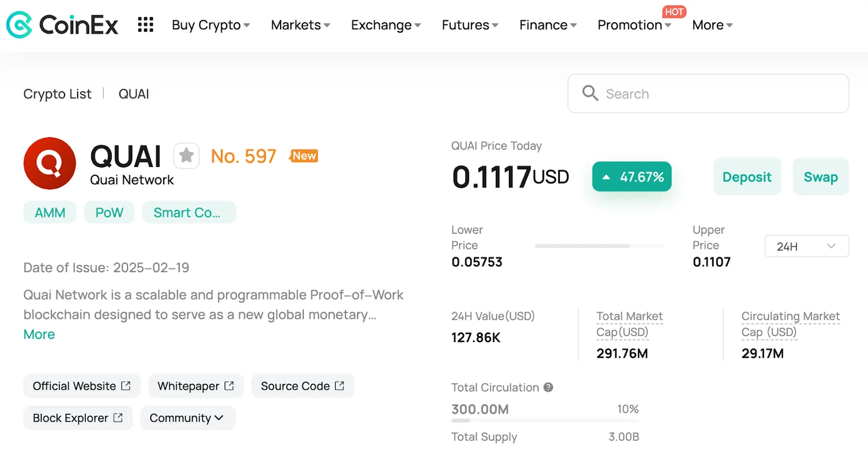Open the Exchange menu
868x475 pixels.
click(386, 25)
